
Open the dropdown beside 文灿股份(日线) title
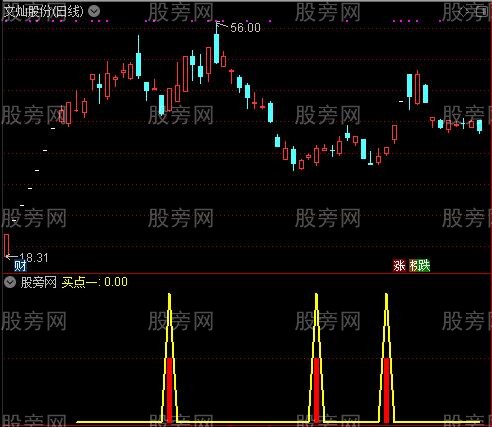click(94, 11)
